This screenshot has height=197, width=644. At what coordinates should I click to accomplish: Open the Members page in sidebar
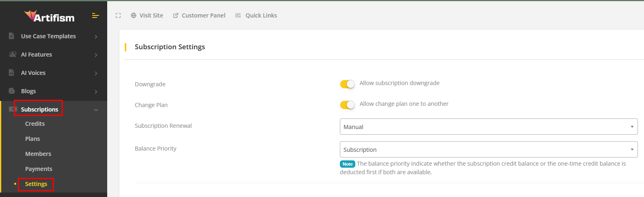[x=38, y=154]
